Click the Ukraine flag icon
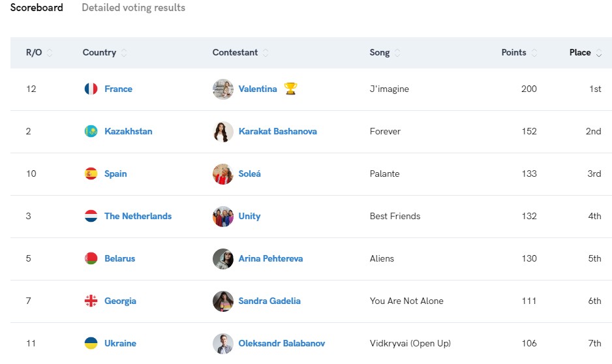The height and width of the screenshot is (364, 612). (91, 343)
